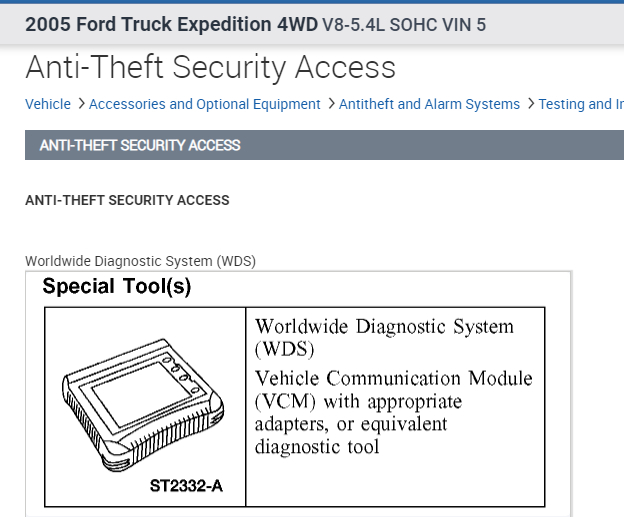Click the Worldwide Diagnostic System caption above the image
624x517 pixels.
[140, 261]
